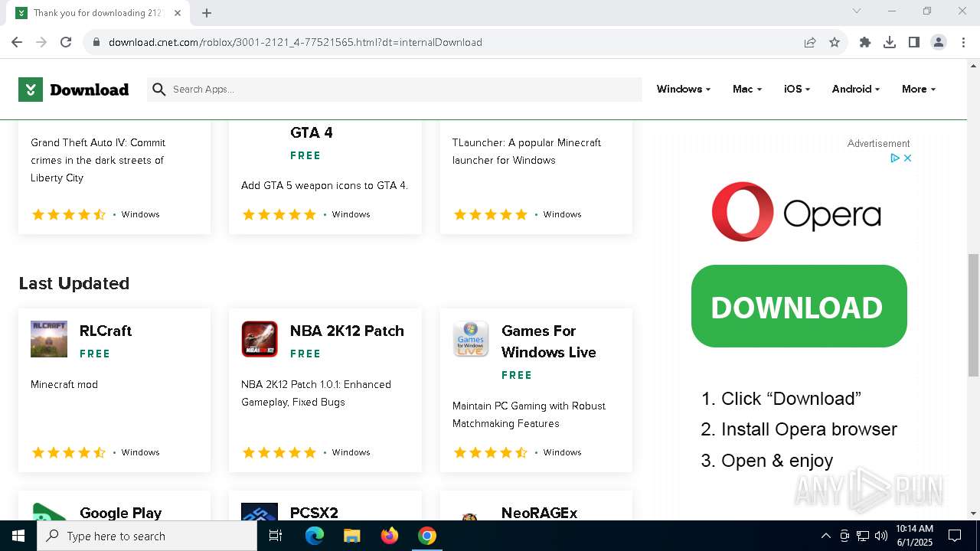Close the Opera advertisement with X icon
The width and height of the screenshot is (980, 551).
tap(907, 158)
